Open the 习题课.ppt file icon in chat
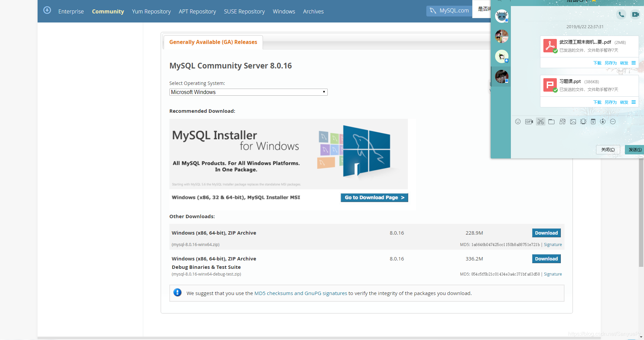 550,85
